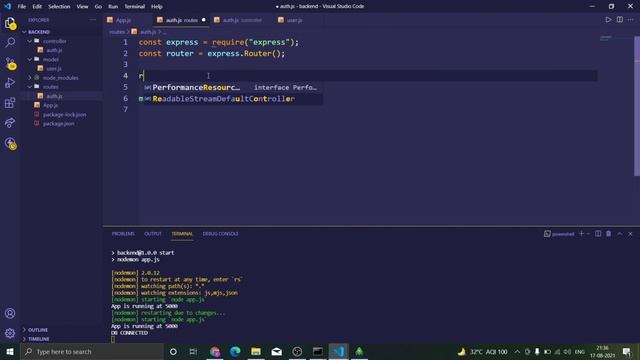Image resolution: width=640 pixels, height=360 pixels.
Task: Select ReadableStreamDefaultController suggestion
Action: (230, 98)
